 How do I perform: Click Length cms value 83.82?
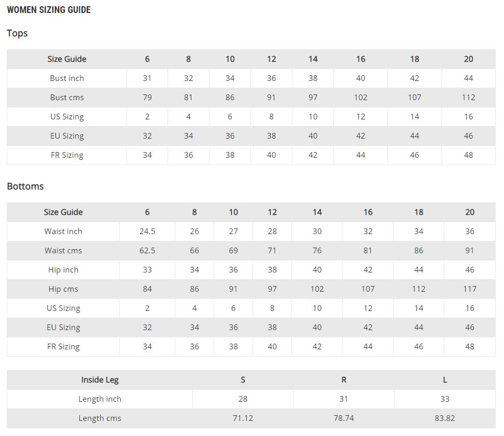pos(445,418)
